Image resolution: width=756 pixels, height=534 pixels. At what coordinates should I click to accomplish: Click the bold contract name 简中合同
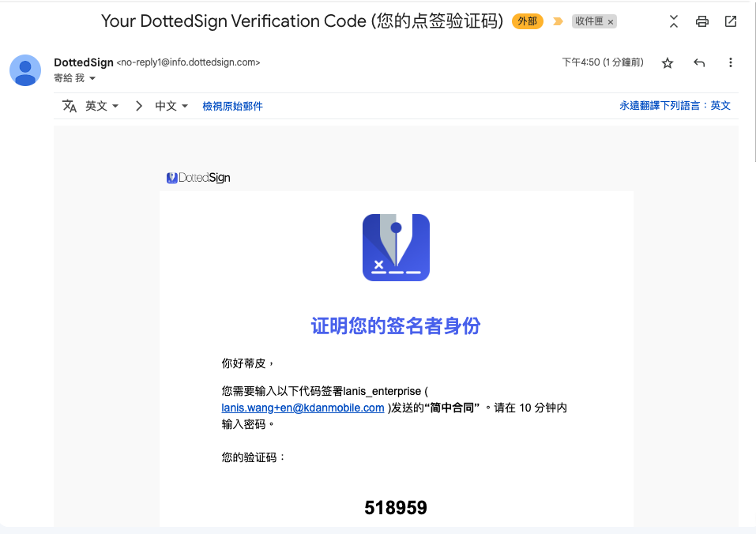(452, 408)
